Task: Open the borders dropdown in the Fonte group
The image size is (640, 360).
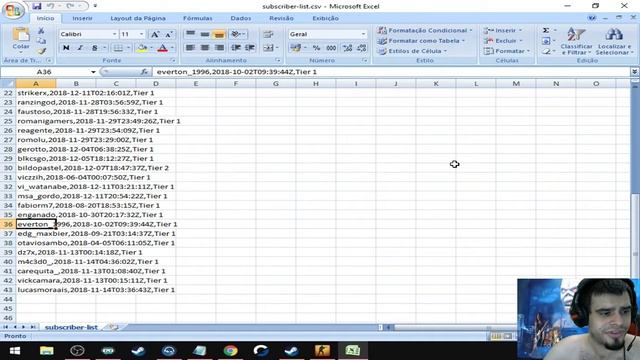Action: (128, 48)
